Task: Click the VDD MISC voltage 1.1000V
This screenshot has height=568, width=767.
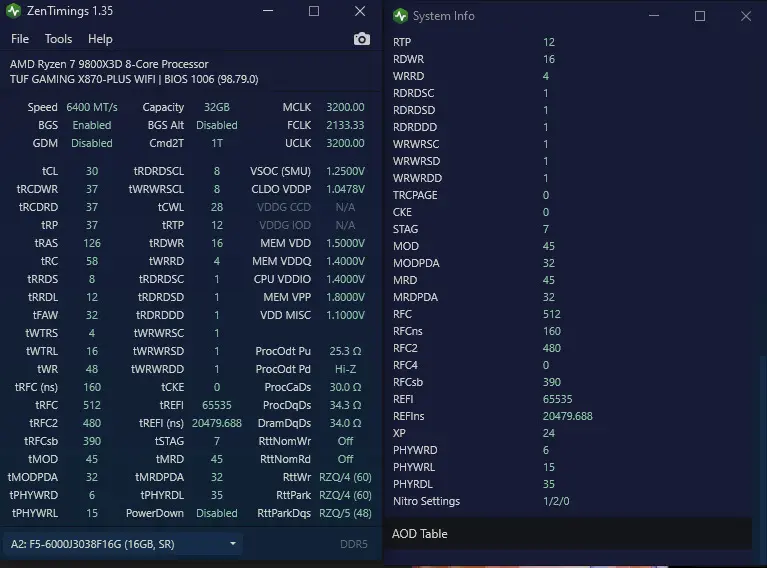Action: (345, 315)
